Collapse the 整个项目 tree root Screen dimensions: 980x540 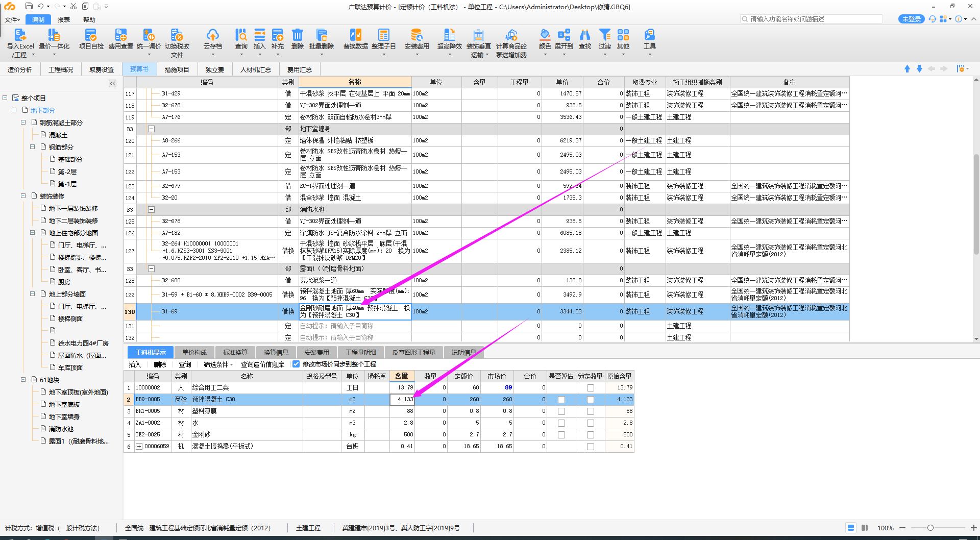[5, 97]
